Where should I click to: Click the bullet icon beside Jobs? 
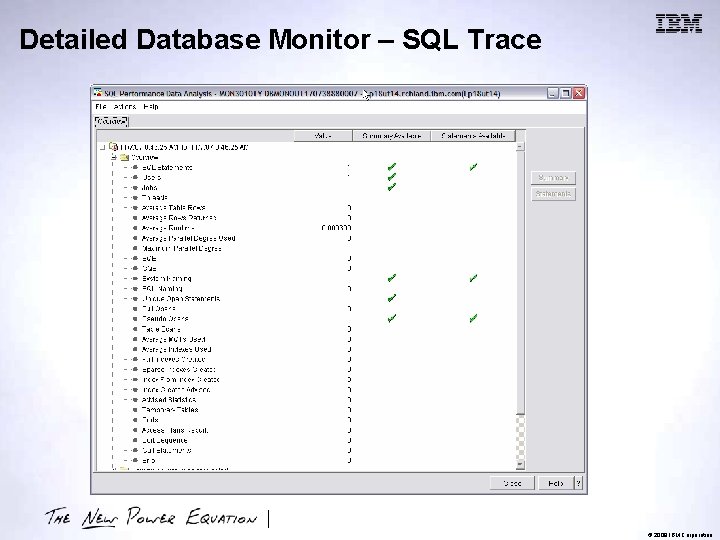click(x=135, y=187)
